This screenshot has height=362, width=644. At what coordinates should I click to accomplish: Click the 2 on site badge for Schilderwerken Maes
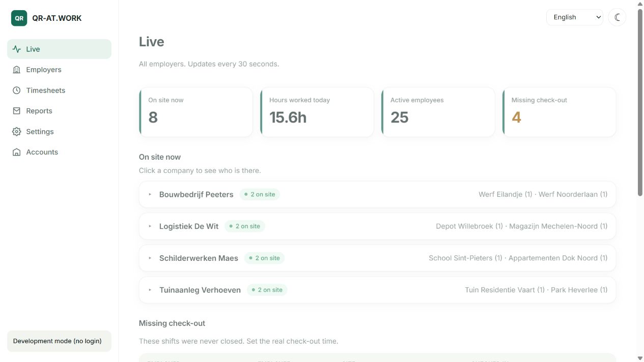click(265, 258)
